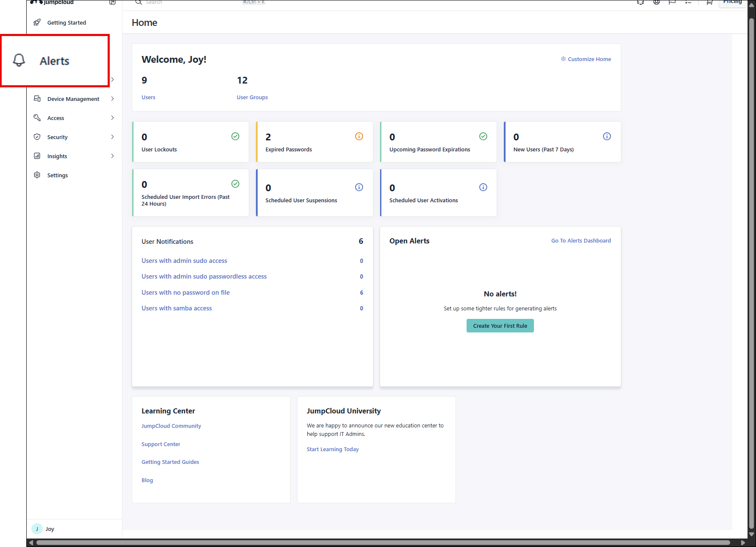
Task: Click the horizontal scrollbar at the bottom
Action: pos(381,543)
